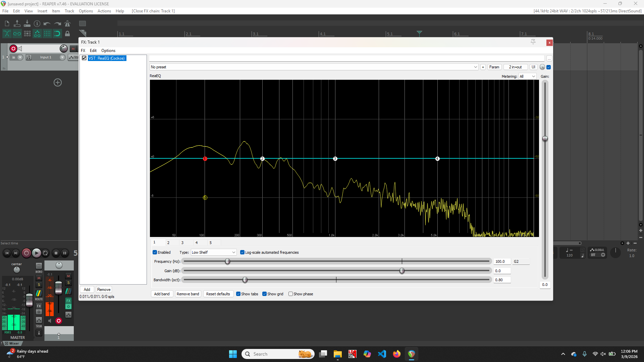Toggle snap magnet icon in toolbar
Viewport: 644px width, 362px height.
(57, 34)
